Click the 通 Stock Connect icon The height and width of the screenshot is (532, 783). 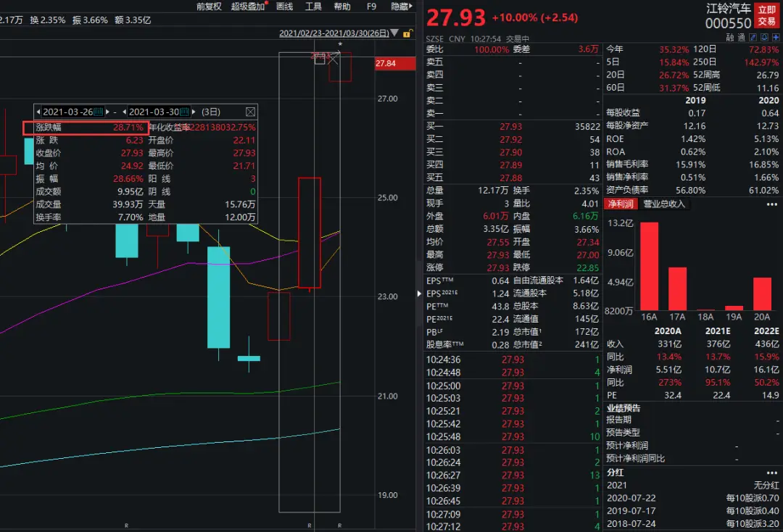[740, 37]
